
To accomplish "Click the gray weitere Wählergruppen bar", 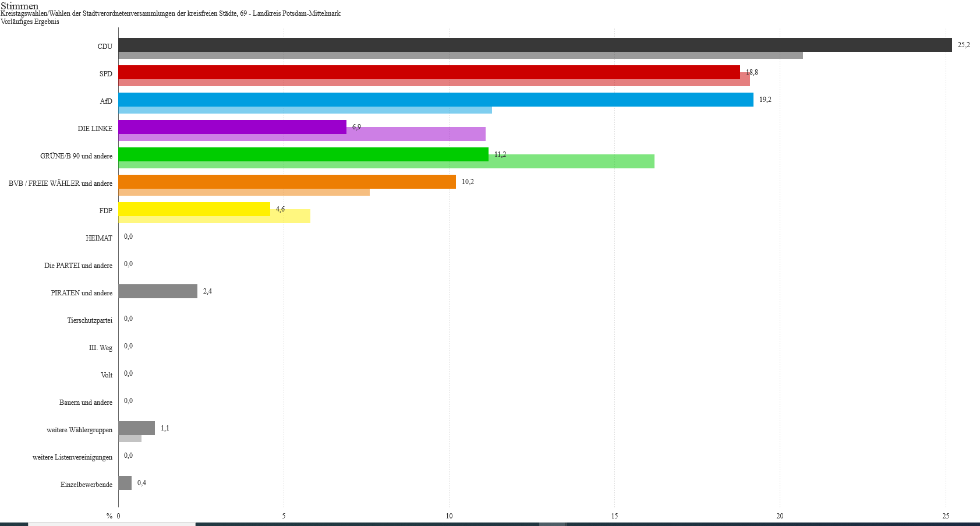I will point(137,428).
